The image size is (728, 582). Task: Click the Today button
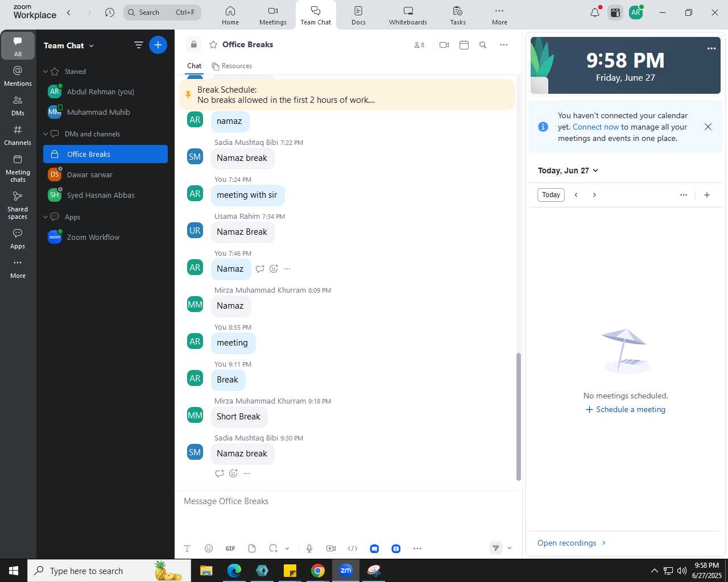pyautogui.click(x=551, y=195)
